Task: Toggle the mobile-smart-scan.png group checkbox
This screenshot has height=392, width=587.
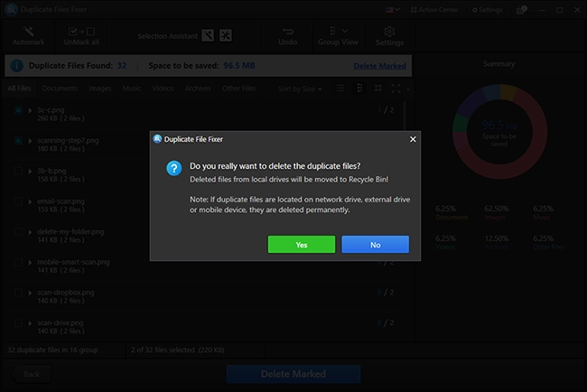Action: point(18,262)
